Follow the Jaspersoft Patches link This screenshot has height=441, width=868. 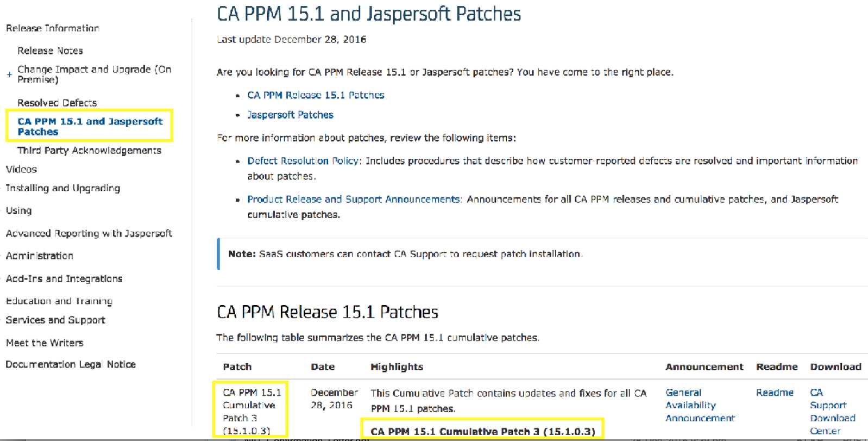[x=290, y=115]
